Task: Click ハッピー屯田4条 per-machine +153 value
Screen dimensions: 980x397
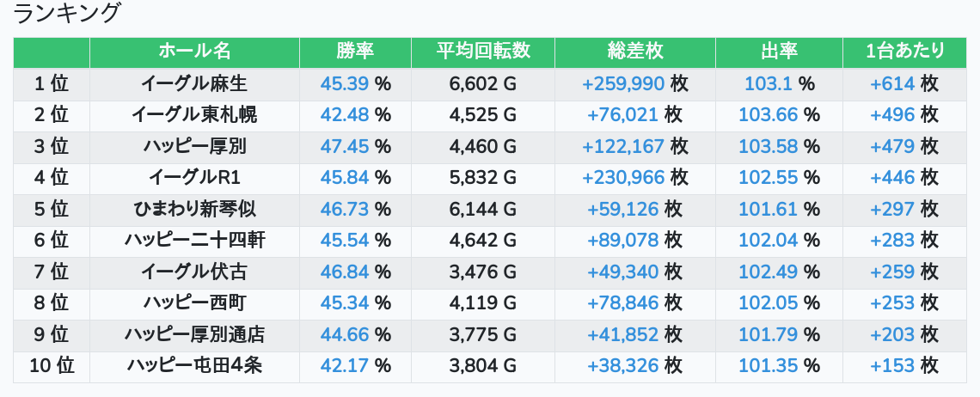Action: coord(892,365)
